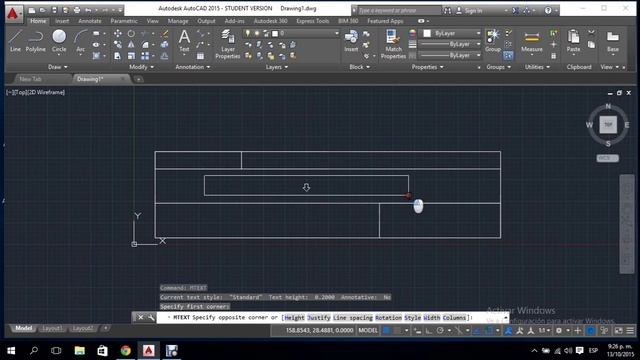Switch to Layout1 tab
This screenshot has height=360, width=640.
point(52,329)
